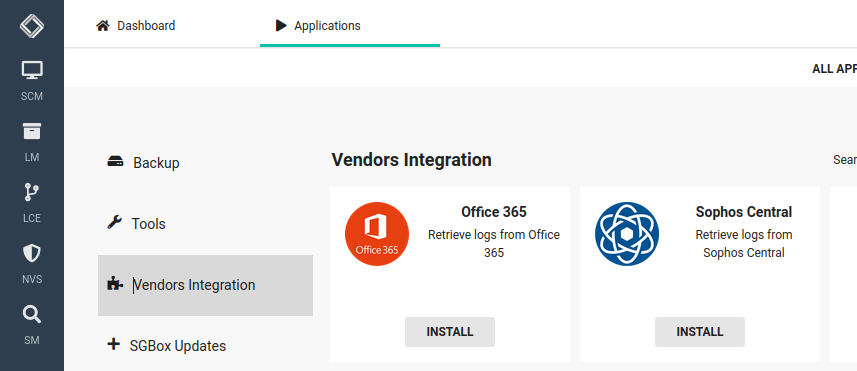Click the Vendors Integration puzzle icon
This screenshot has width=857, height=371.
[x=115, y=284]
